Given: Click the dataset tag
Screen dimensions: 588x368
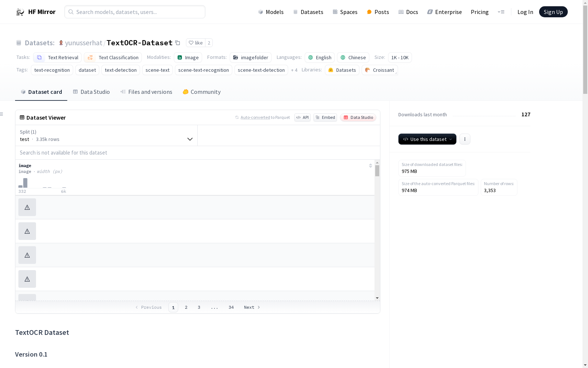Looking at the screenshot, I should [x=87, y=70].
